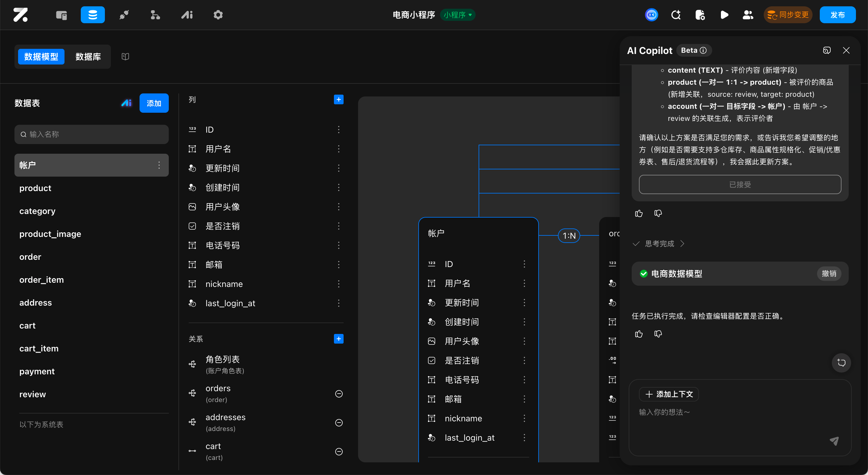868x475 pixels.
Task: Open the actions plug icon
Action: (x=124, y=15)
